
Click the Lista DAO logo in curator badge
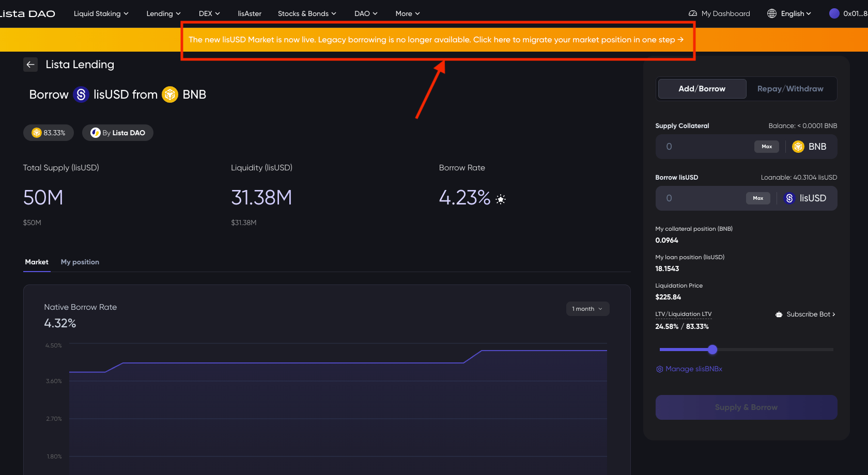coord(95,133)
